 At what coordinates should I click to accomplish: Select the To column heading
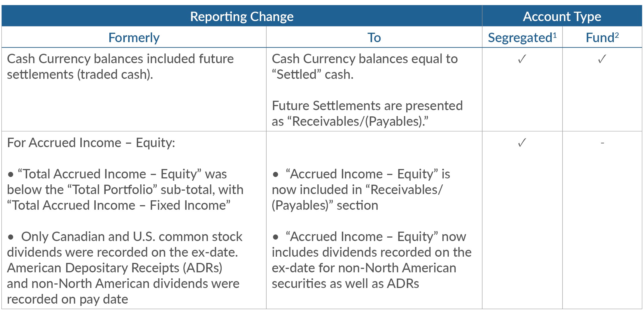374,38
